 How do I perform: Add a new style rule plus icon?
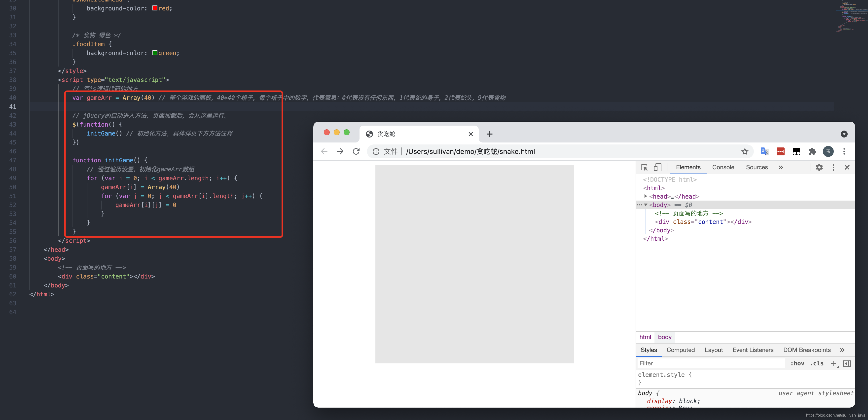point(833,363)
